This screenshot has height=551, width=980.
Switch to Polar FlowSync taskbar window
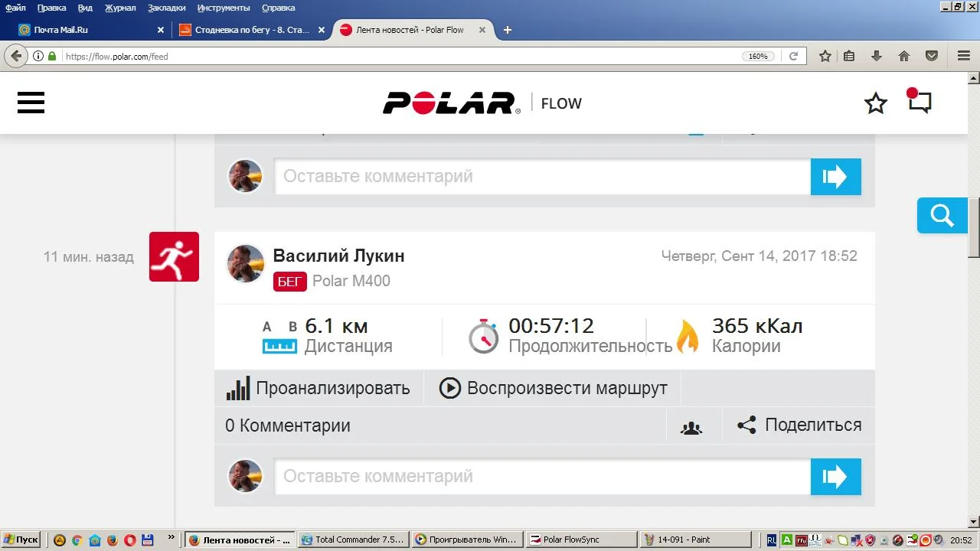tap(581, 540)
